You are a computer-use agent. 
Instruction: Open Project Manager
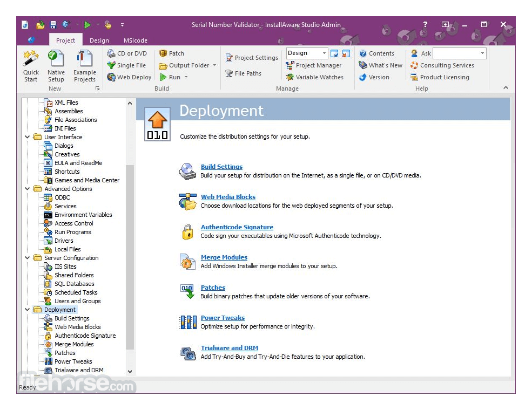point(313,65)
